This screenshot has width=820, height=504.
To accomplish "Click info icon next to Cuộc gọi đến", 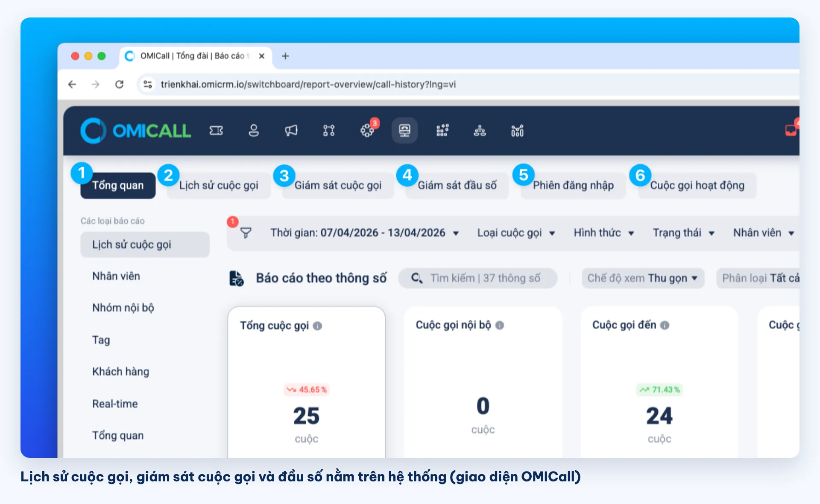I will 665,325.
